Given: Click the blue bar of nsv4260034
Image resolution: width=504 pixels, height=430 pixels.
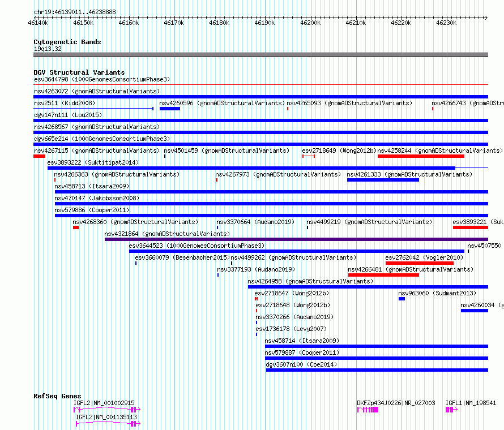Looking at the screenshot, I should click(x=475, y=311).
